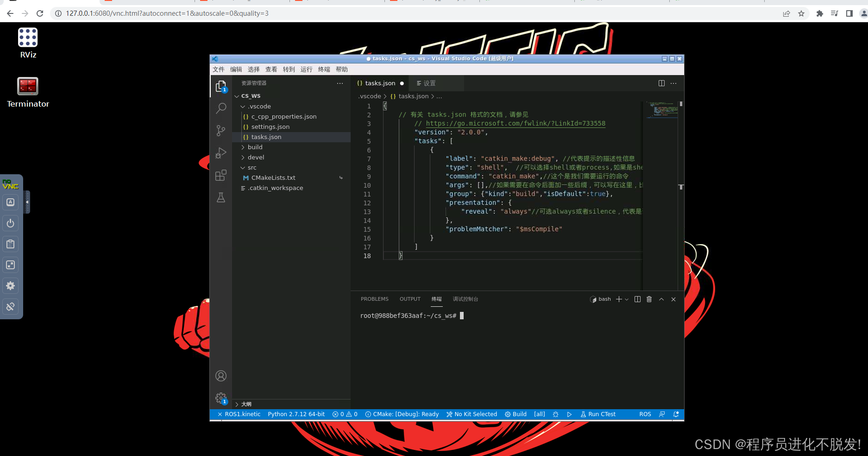Viewport: 868px width, 456px height.
Task: Click the feedback icon in status bar
Action: pyautogui.click(x=662, y=414)
